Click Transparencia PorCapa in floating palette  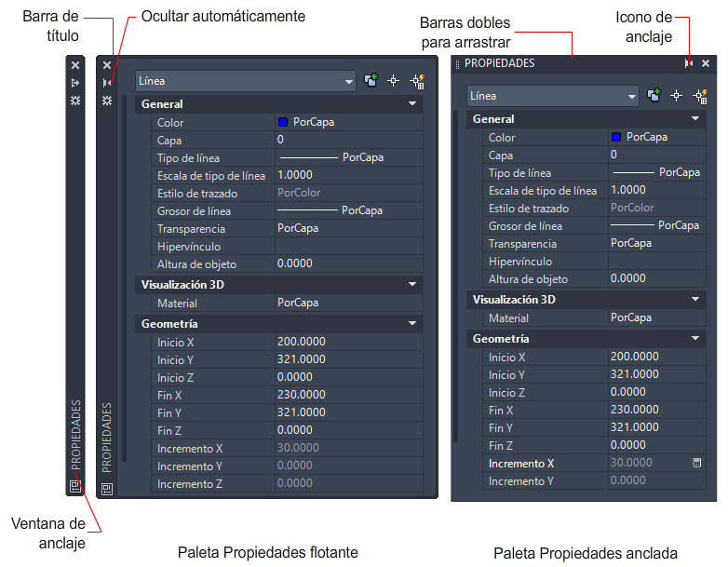click(349, 228)
